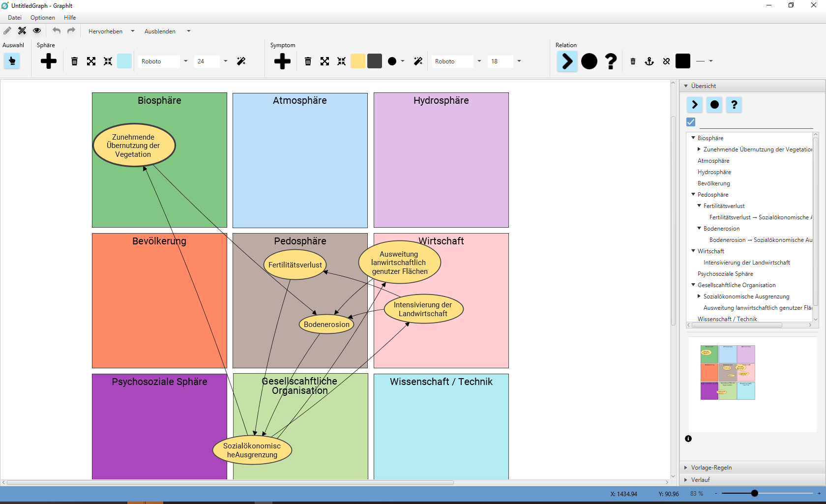The width and height of the screenshot is (826, 504).
Task: Click the add Sphäre plus icon
Action: [48, 61]
